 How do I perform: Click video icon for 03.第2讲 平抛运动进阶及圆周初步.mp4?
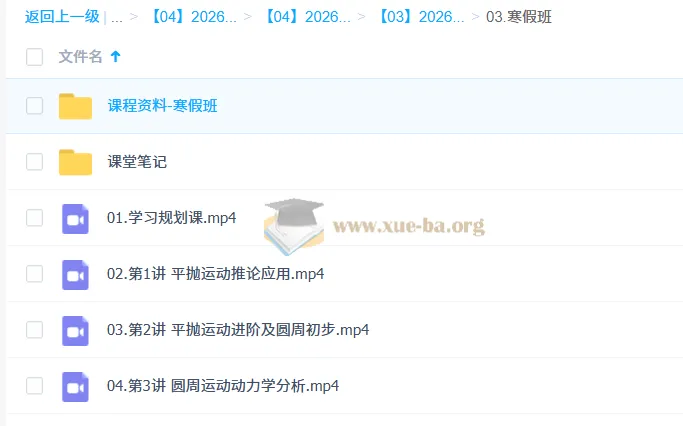pos(75,331)
